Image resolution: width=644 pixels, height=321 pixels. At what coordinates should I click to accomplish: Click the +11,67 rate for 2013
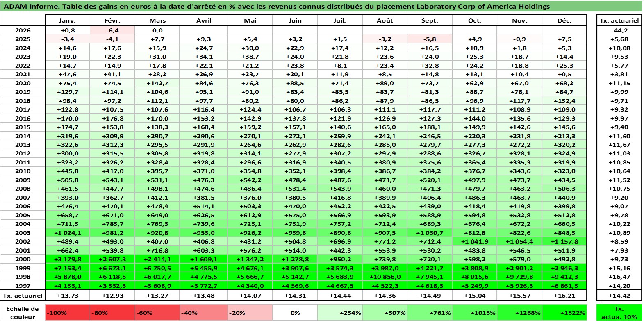(619, 145)
